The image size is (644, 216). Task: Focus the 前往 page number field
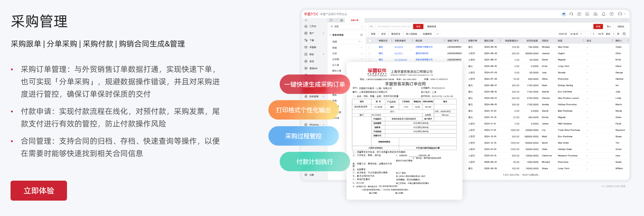614,34
